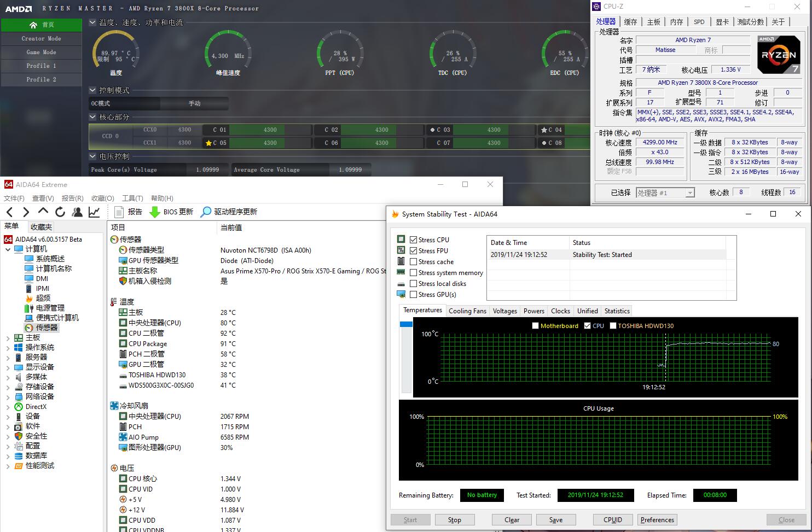Click the back arrow in AIDA64 toolbar
The width and height of the screenshot is (812, 532).
click(9, 212)
